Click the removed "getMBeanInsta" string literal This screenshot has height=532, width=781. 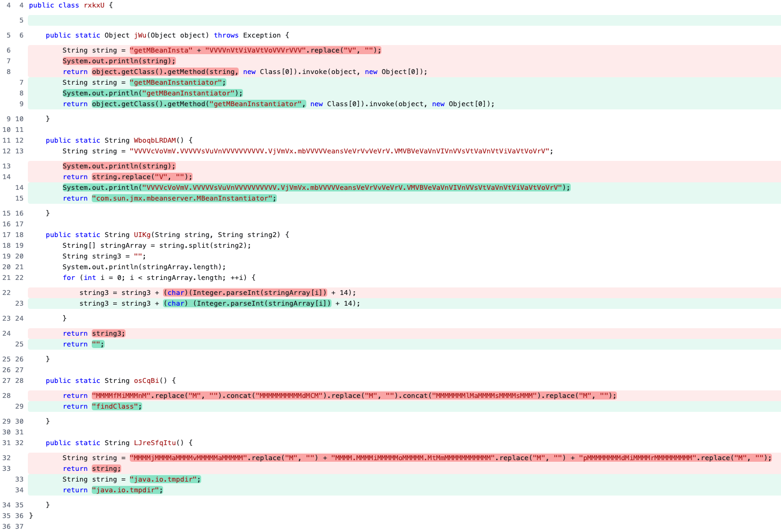click(161, 50)
